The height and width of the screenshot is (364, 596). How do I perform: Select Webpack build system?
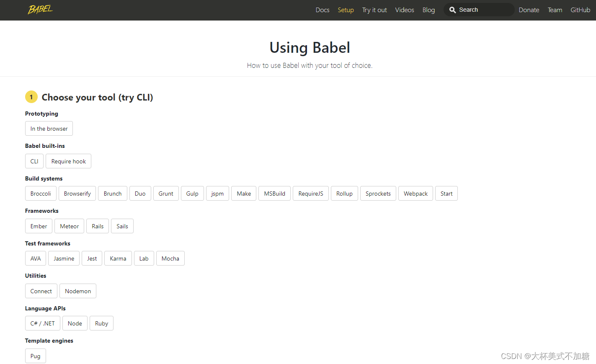click(x=415, y=194)
